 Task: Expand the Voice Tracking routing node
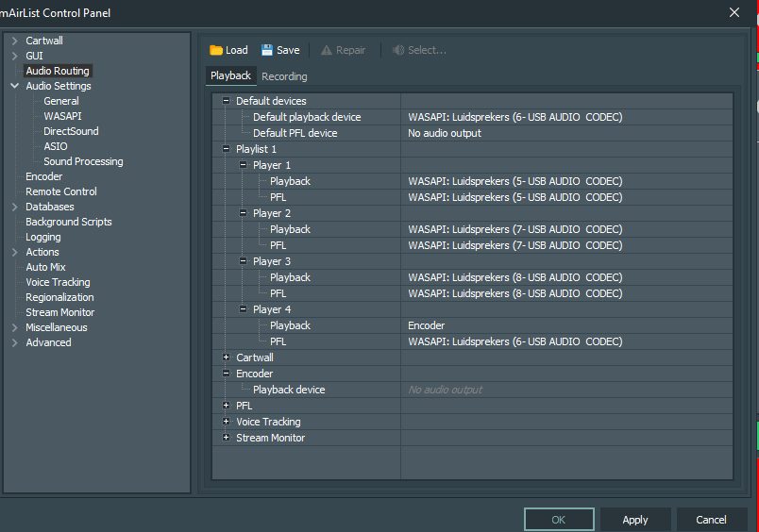click(226, 422)
